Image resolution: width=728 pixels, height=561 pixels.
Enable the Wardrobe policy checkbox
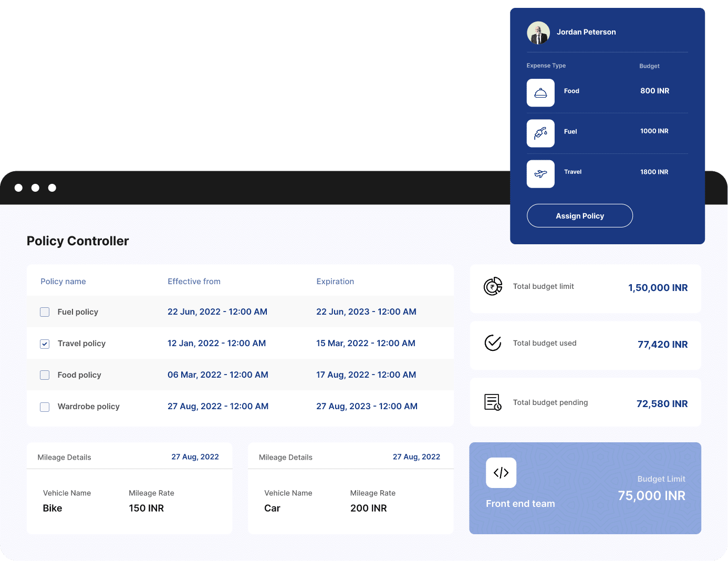45,407
